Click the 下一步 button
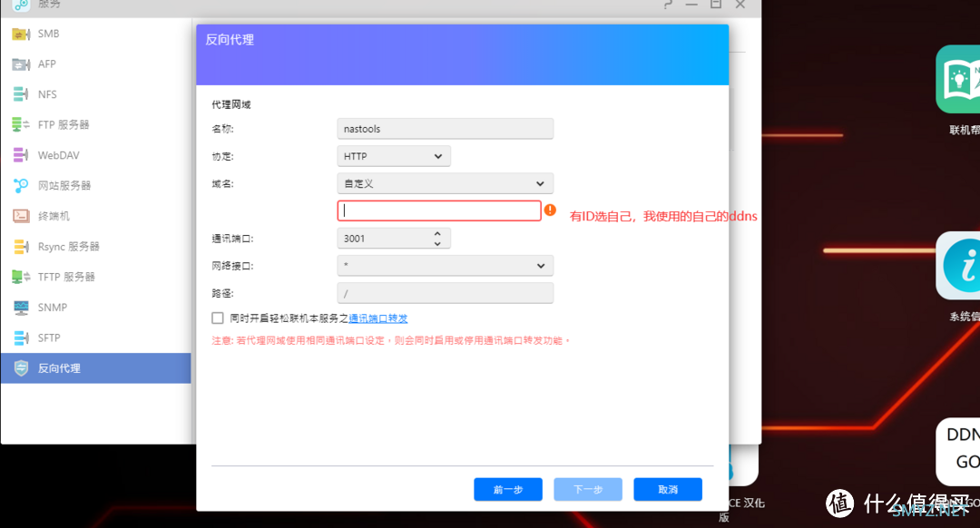This screenshot has width=980, height=528. (x=587, y=489)
